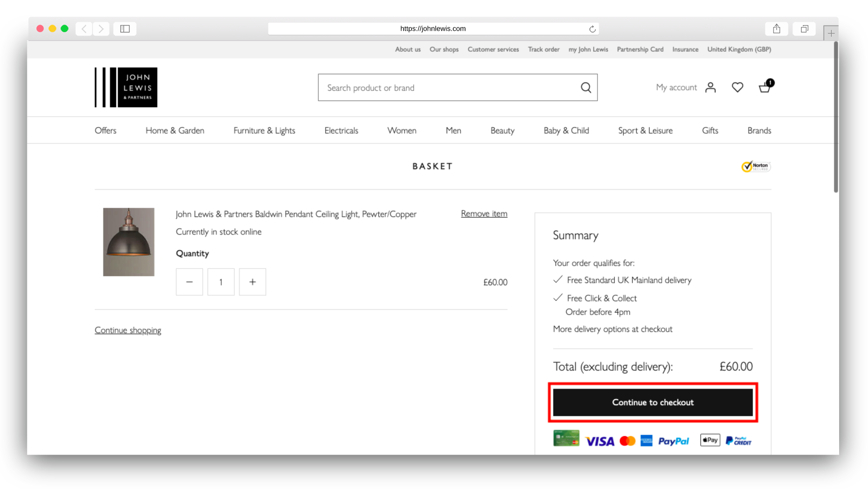The width and height of the screenshot is (868, 489).
Task: Change country via United Kingdom (GBP)
Action: [x=739, y=49]
